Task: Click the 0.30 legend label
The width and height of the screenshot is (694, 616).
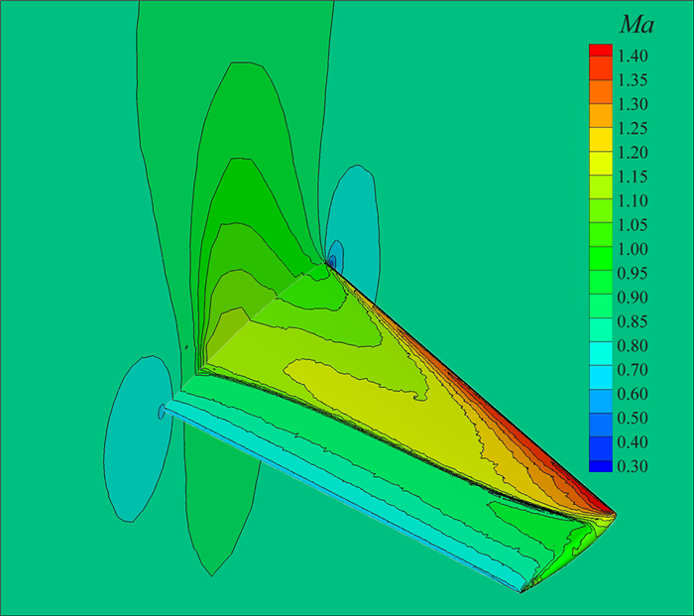Action: (x=635, y=466)
